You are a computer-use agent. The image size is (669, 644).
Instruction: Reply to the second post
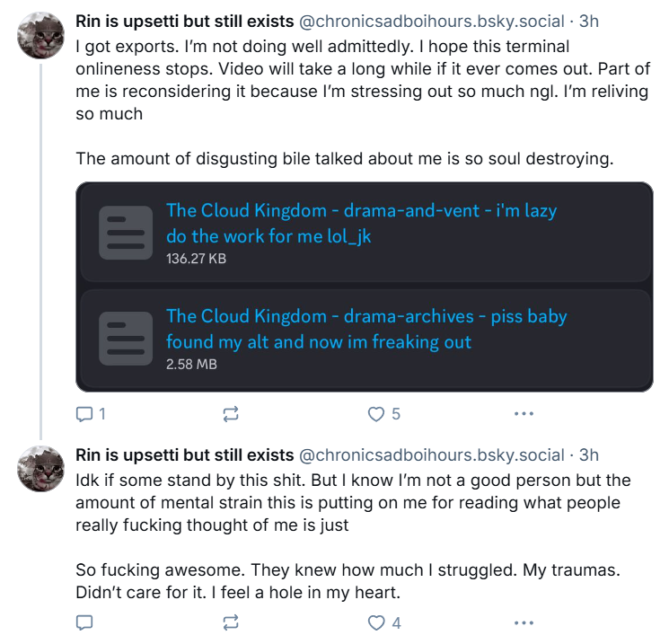(x=84, y=622)
